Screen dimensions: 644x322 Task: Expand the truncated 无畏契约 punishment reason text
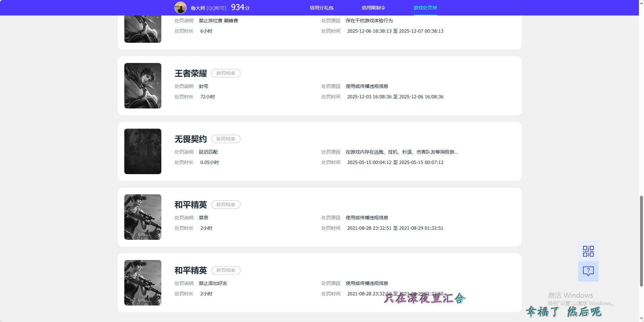point(401,152)
